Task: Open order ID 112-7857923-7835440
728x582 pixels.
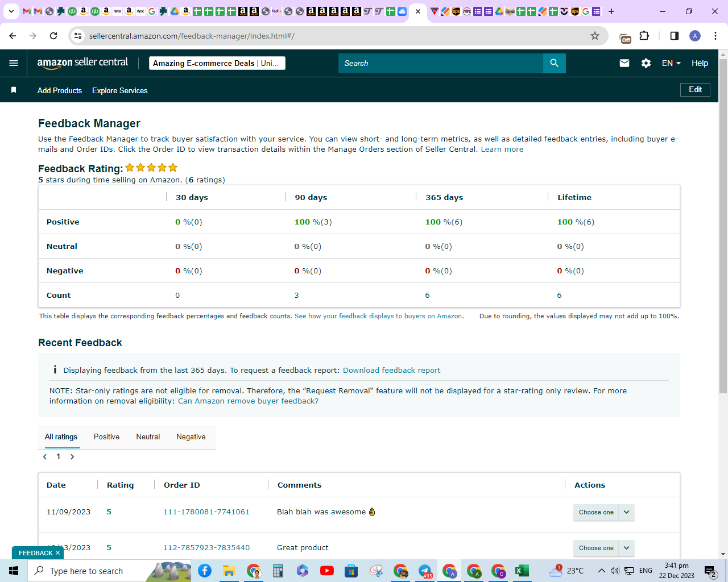Action: (x=206, y=547)
